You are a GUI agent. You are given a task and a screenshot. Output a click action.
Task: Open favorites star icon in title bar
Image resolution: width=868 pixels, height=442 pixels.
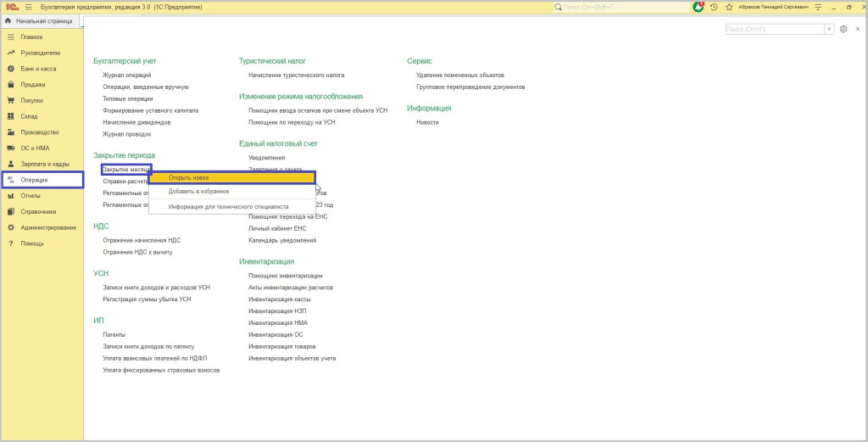click(728, 7)
